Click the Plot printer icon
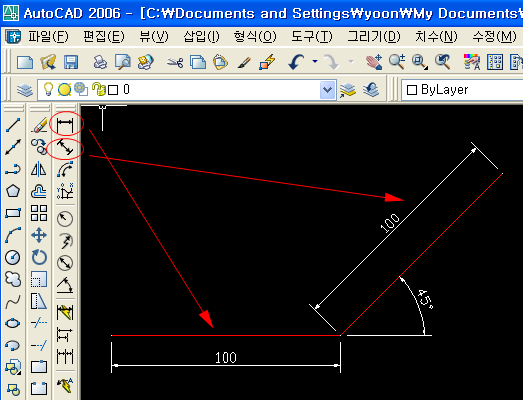This screenshot has width=523, height=400. pos(100,62)
